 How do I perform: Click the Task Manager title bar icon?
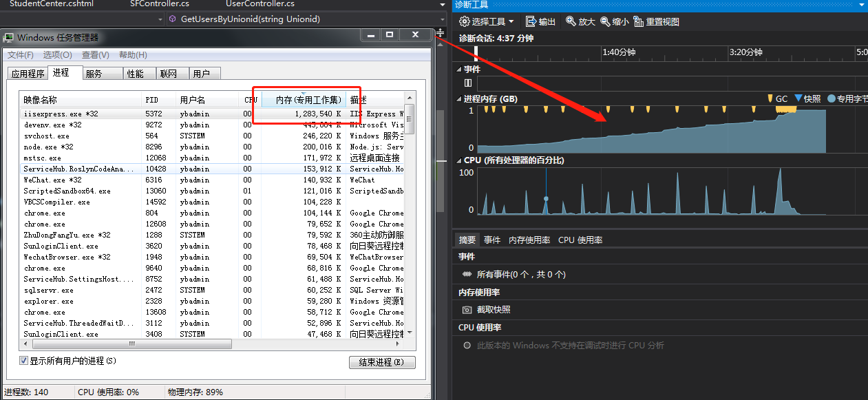(9, 37)
